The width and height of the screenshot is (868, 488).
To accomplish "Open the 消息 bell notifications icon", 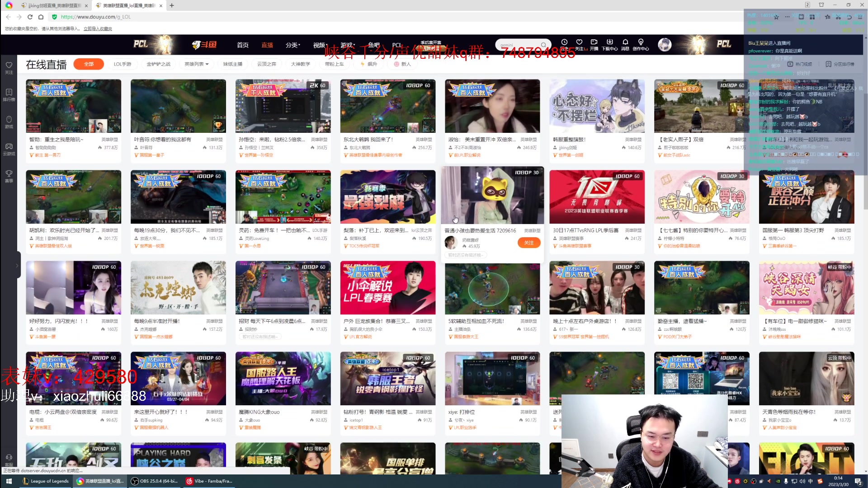I will 625,42.
